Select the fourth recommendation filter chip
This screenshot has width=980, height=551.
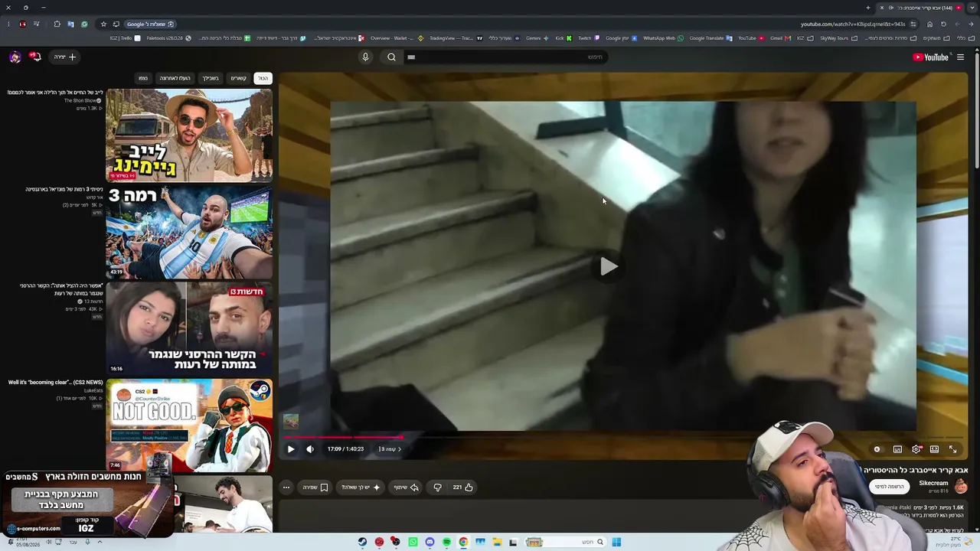point(175,78)
